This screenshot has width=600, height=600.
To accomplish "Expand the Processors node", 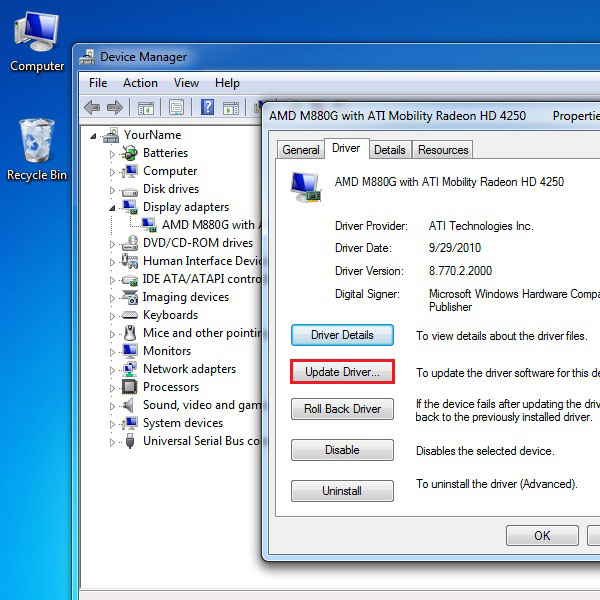I will [x=112, y=388].
